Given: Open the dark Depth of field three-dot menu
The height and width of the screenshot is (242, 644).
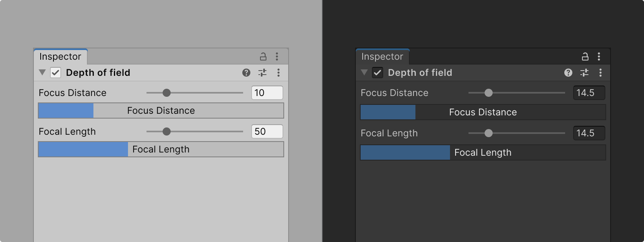Looking at the screenshot, I should click(601, 73).
